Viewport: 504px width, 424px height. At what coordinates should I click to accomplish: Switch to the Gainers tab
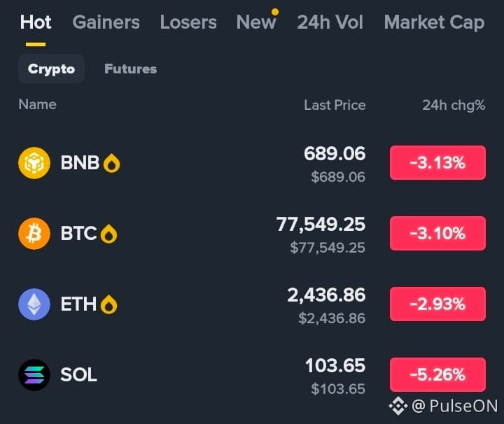click(106, 22)
